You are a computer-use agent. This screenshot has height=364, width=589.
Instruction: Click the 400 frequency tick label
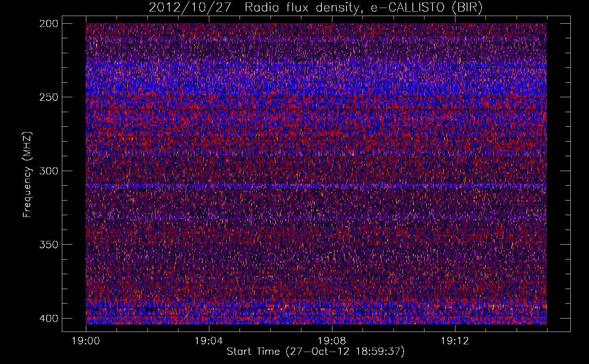click(48, 318)
